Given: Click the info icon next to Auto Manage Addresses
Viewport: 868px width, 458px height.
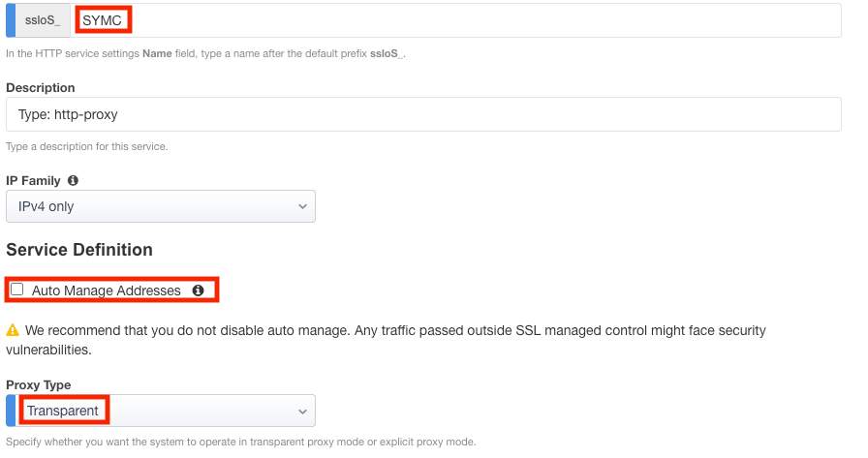Looking at the screenshot, I should [198, 290].
